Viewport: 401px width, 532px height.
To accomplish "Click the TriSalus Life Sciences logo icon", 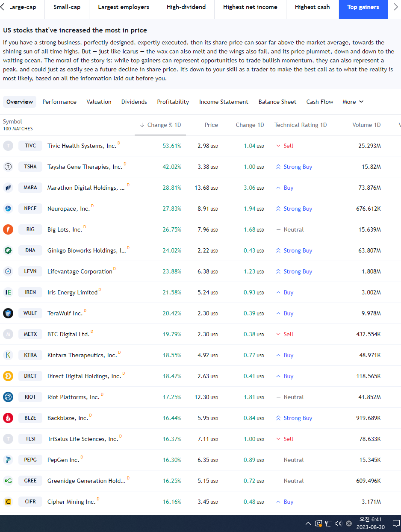I will tap(8, 439).
